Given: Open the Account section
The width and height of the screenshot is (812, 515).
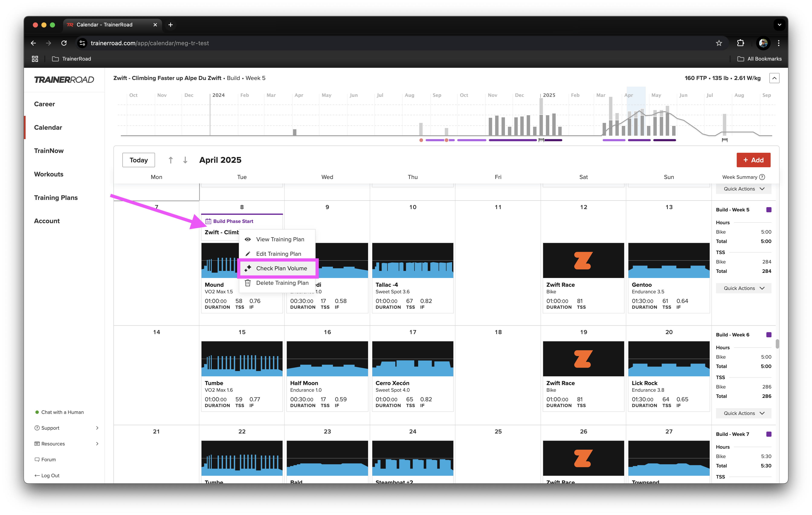Looking at the screenshot, I should pos(47,221).
